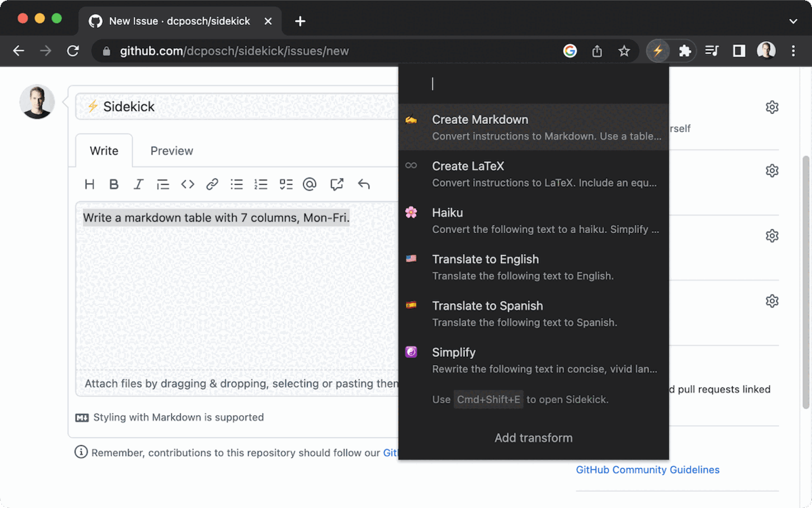
Task: Apply italic formatting
Action: tap(138, 184)
